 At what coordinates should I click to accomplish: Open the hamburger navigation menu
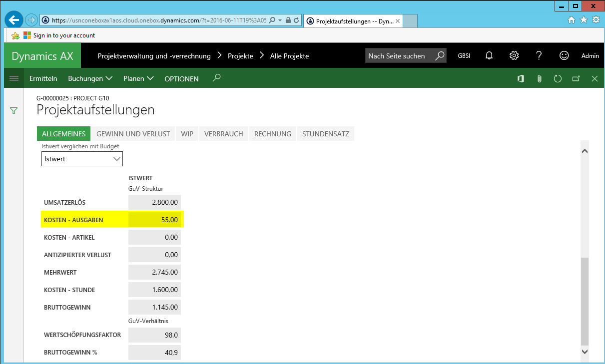(14, 78)
